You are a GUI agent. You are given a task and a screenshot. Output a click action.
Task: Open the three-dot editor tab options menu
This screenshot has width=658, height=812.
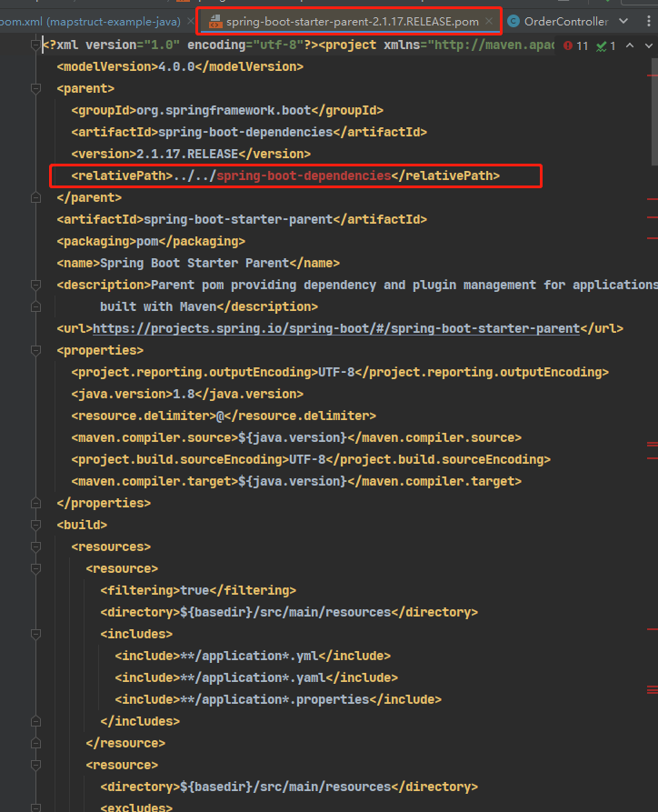pyautogui.click(x=650, y=21)
